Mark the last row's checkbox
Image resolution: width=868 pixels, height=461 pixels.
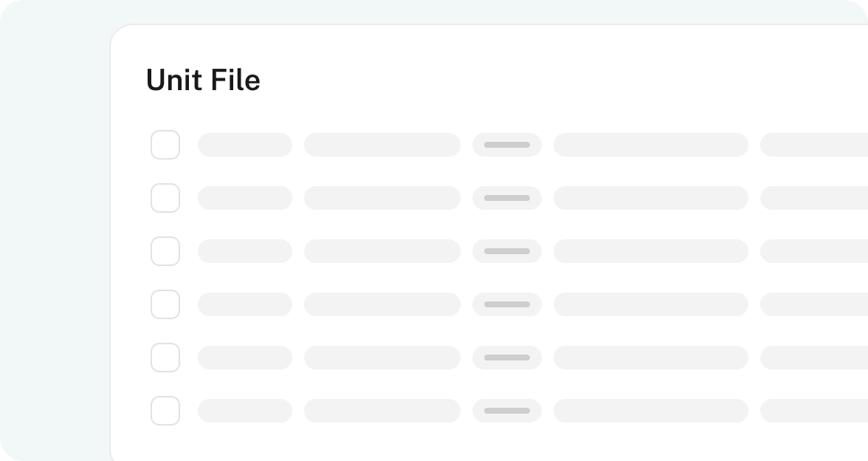pyautogui.click(x=165, y=411)
